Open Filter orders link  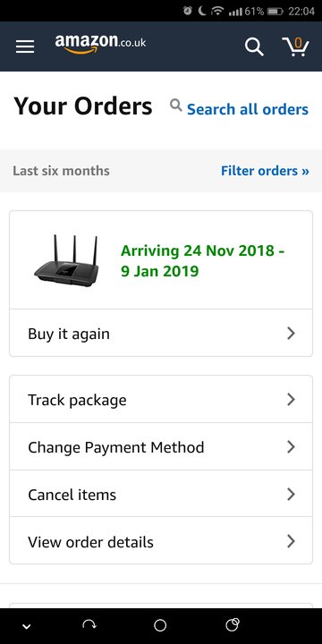pos(265,171)
